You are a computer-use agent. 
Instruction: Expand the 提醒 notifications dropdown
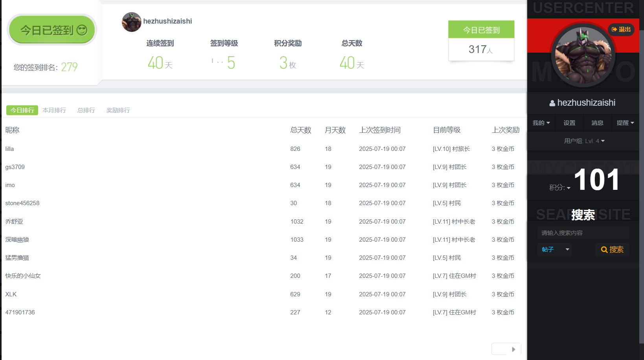click(x=625, y=123)
